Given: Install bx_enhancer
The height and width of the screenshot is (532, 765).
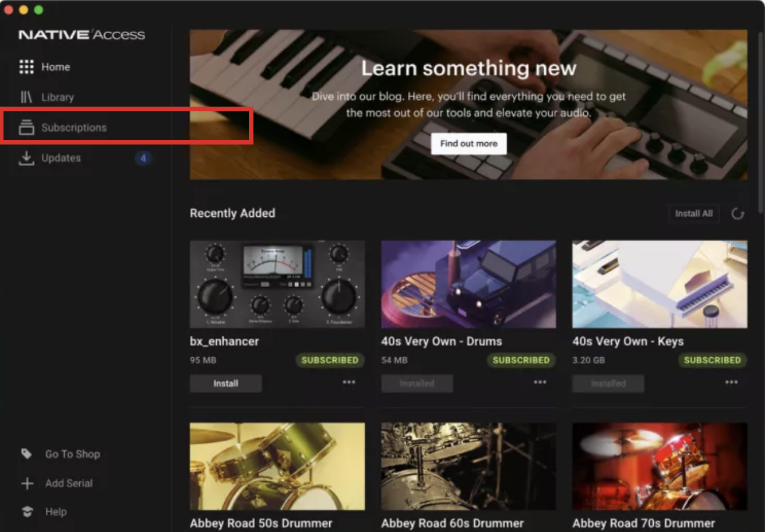Looking at the screenshot, I should click(225, 383).
